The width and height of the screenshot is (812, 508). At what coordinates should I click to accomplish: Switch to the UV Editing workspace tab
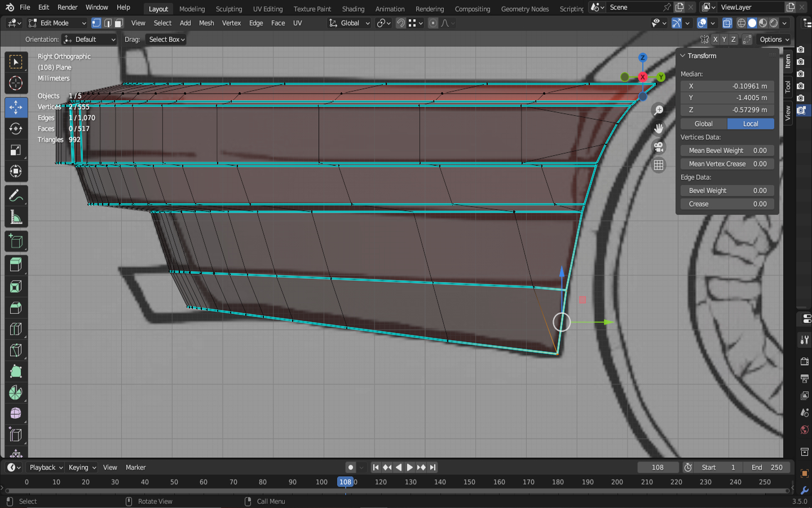pos(268,9)
